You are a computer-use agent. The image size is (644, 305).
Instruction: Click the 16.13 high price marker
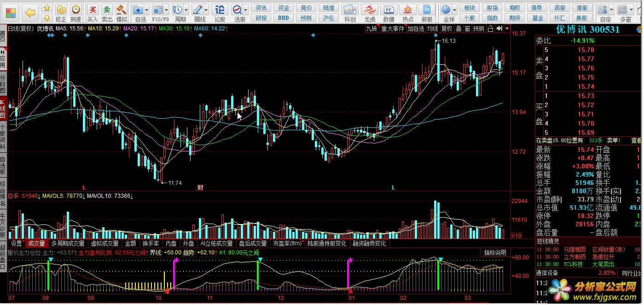coord(448,41)
